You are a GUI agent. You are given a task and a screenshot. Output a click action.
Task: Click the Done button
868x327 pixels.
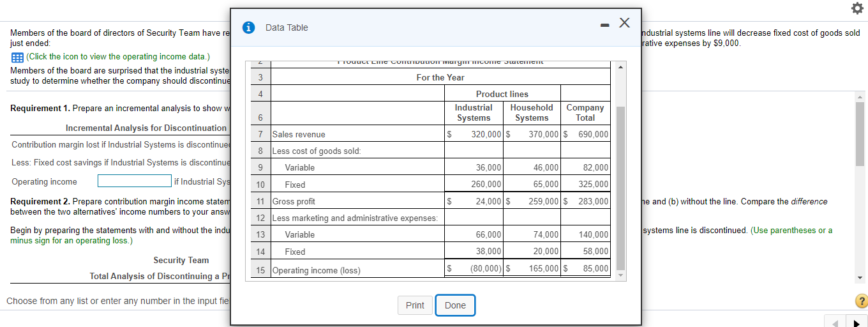coord(455,305)
